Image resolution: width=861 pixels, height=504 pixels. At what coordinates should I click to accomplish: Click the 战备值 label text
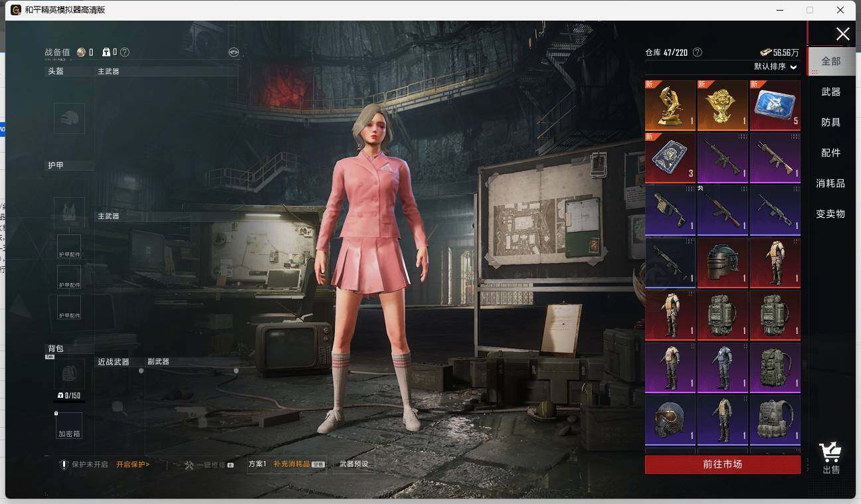(x=57, y=52)
